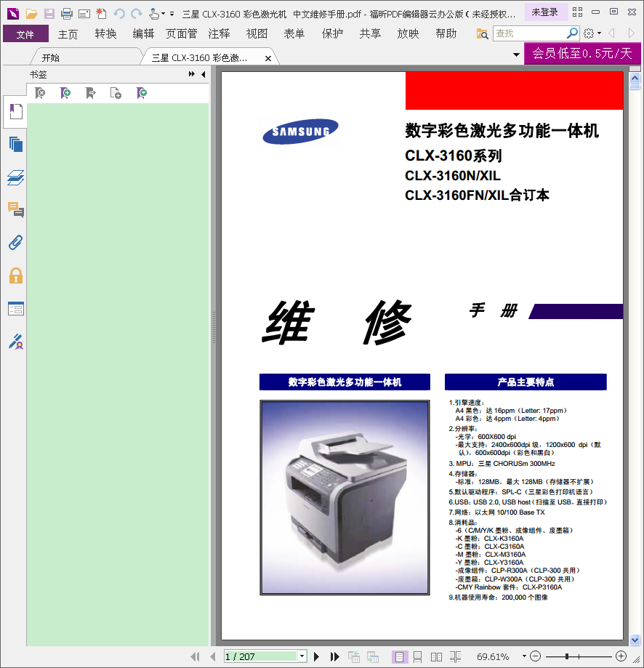Open the 帮助 ribbon tab
The height and width of the screenshot is (668, 644).
click(446, 33)
